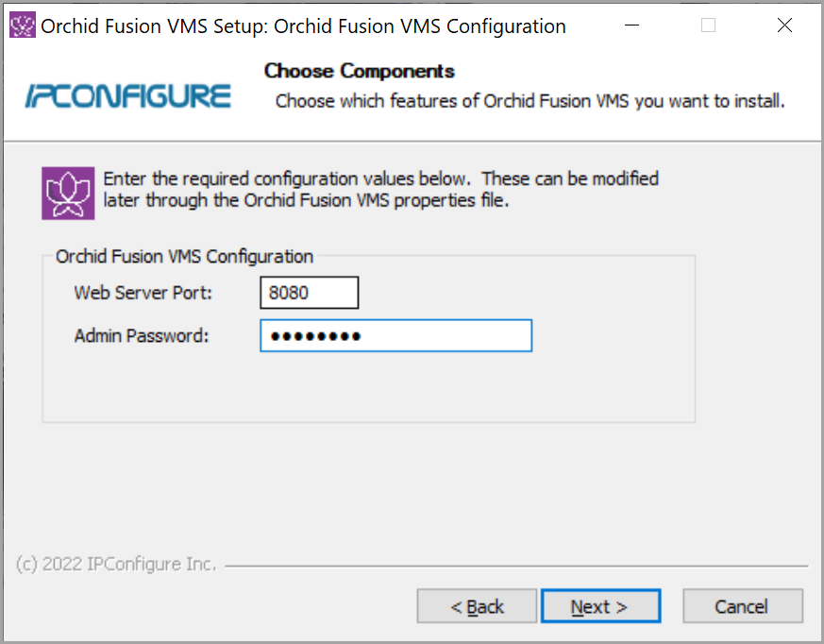Screen dimensions: 824x644
Task: Click into the Admin Password field
Action: 395,335
